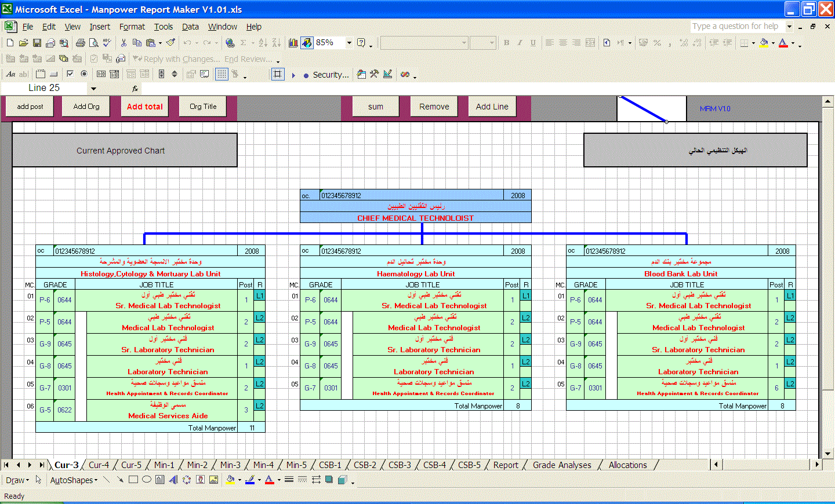Click the Org Title button
The width and height of the screenshot is (835, 504).
(203, 107)
